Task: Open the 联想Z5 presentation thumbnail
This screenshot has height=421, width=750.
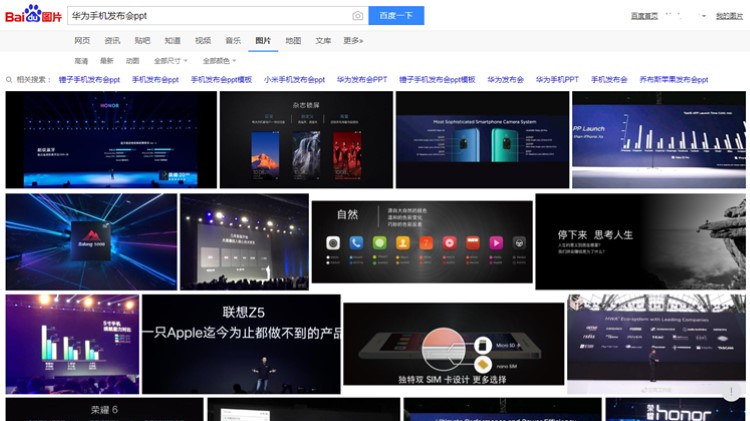Action: coord(241,343)
